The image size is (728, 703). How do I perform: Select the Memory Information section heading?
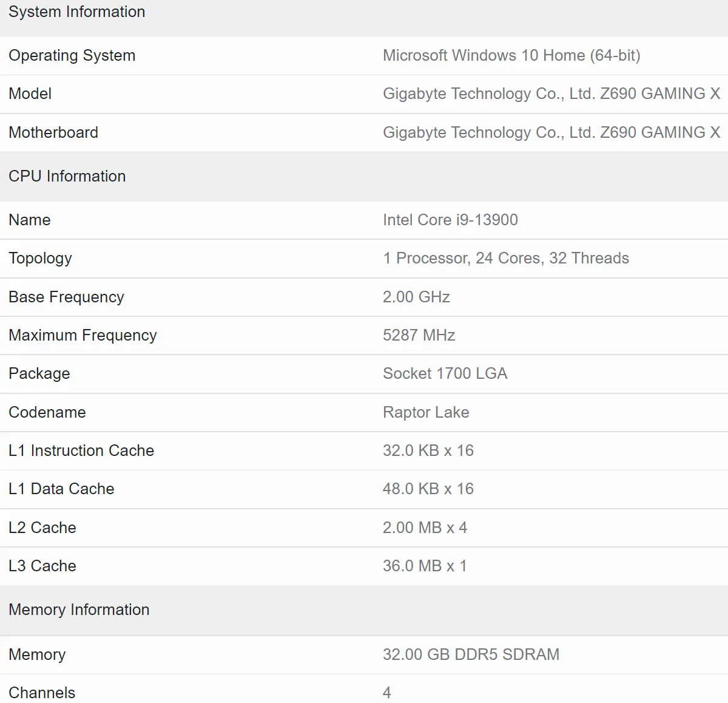click(x=79, y=610)
